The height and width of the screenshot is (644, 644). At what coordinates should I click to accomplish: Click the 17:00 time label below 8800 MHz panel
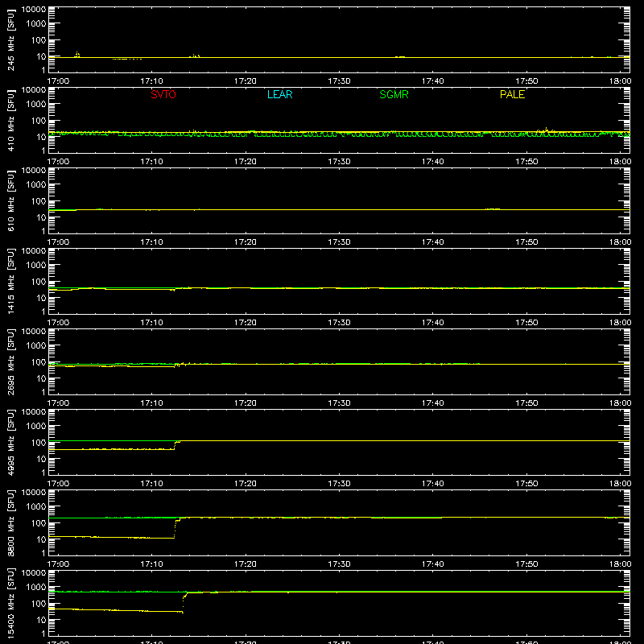pyautogui.click(x=58, y=564)
